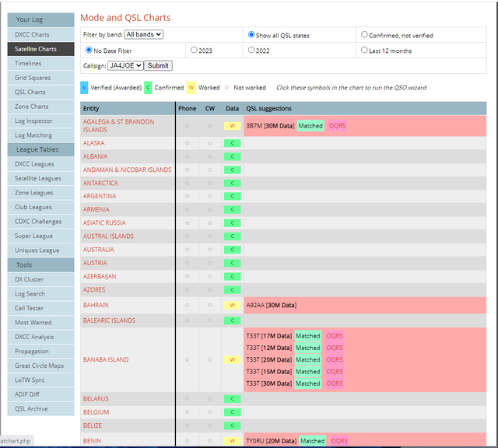The height and width of the screenshot is (448, 498).
Task: Click the CW not-worked circle for Armenia
Action: click(x=210, y=209)
